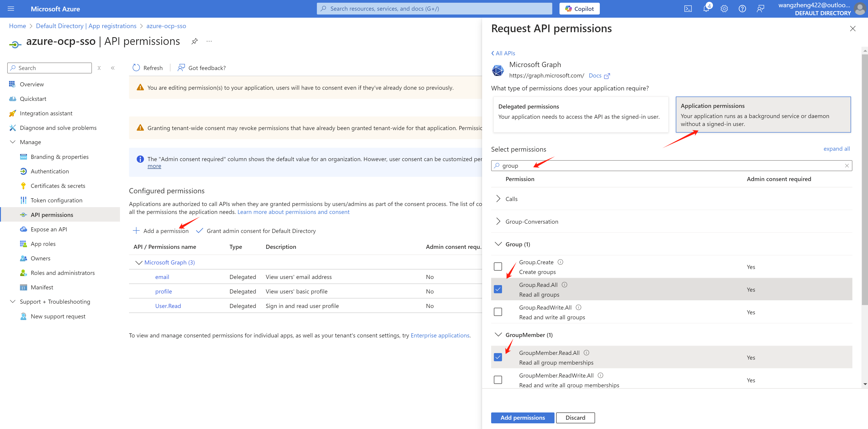Click the help question mark icon
The image size is (868, 429).
click(x=742, y=9)
